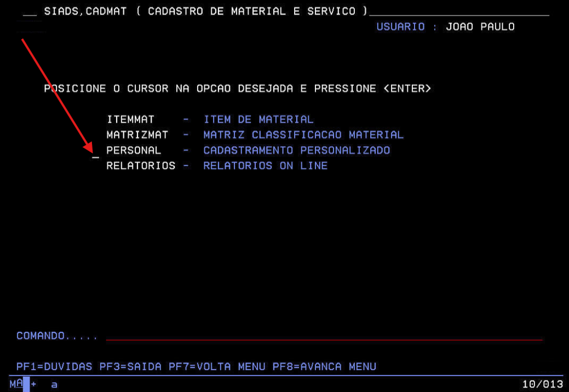
Task: Open the RELATORIOS menu option
Action: (x=141, y=165)
